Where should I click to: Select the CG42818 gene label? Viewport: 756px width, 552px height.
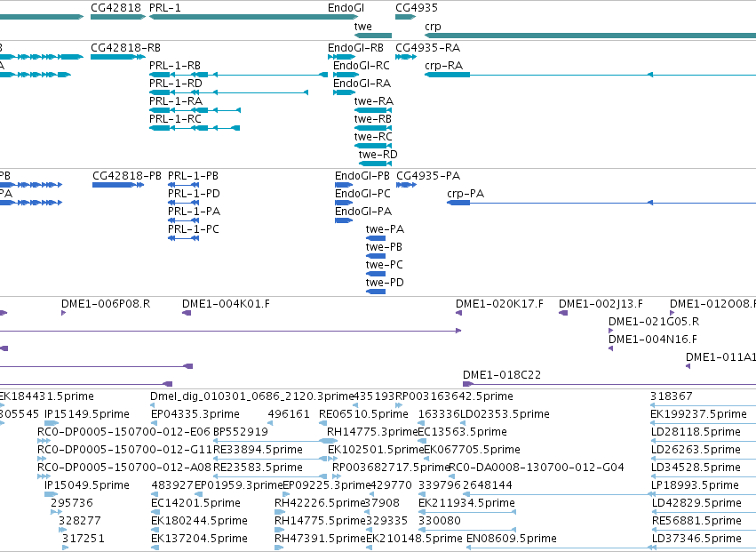pos(115,8)
